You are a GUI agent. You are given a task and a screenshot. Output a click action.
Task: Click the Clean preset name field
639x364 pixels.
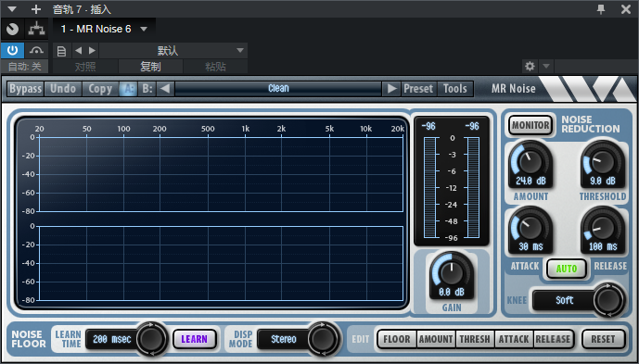[x=278, y=88]
